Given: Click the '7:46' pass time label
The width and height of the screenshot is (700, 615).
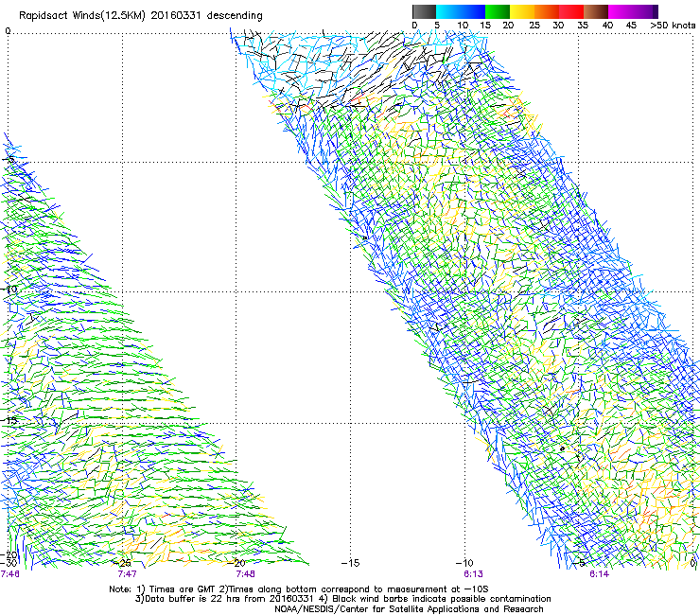Looking at the screenshot, I should tap(9, 574).
